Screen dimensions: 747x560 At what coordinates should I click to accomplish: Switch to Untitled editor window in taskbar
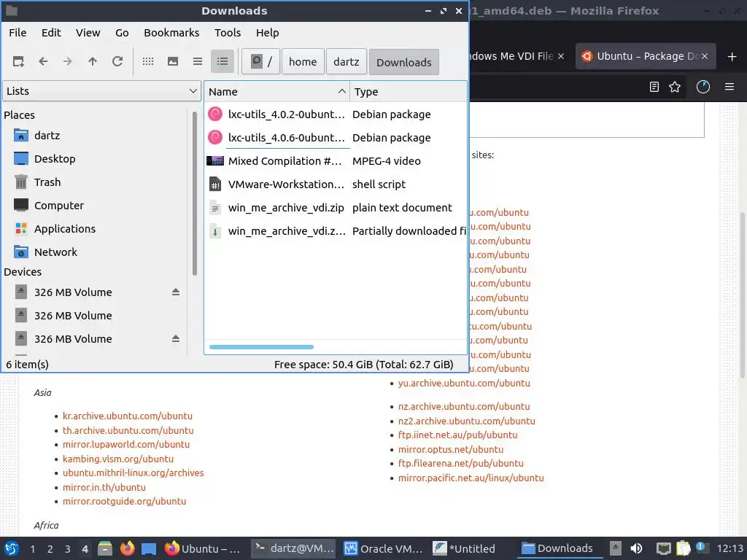465,548
